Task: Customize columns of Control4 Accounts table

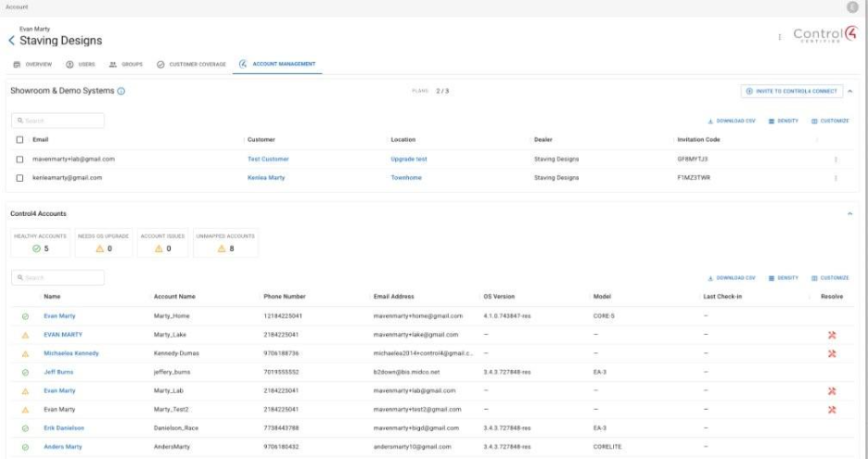Action: click(x=830, y=278)
